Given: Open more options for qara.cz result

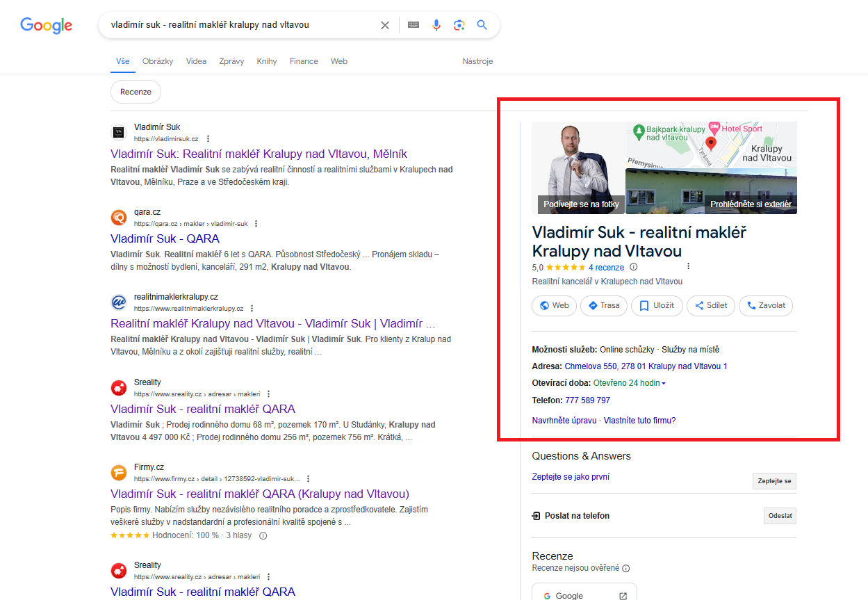Looking at the screenshot, I should pyautogui.click(x=256, y=224).
